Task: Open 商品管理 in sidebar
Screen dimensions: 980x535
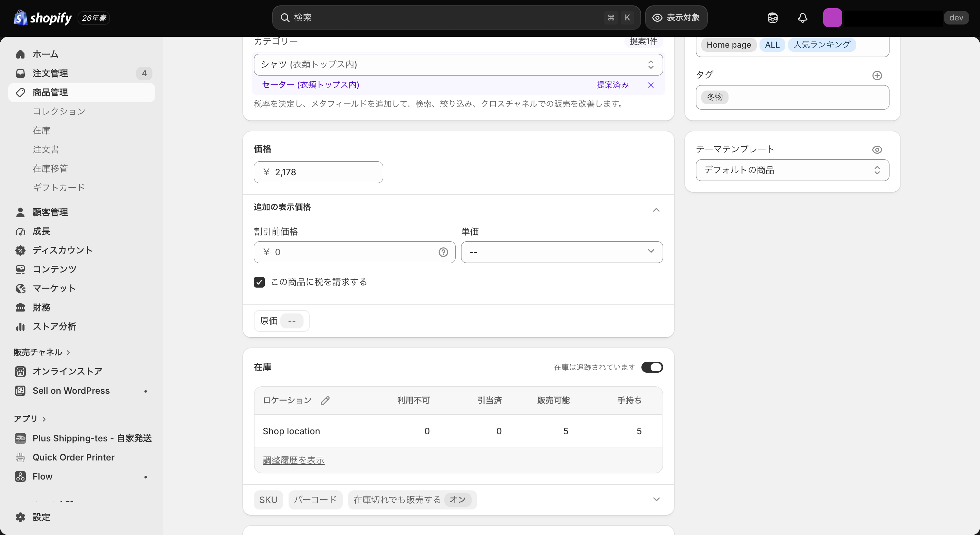Action: pos(81,93)
